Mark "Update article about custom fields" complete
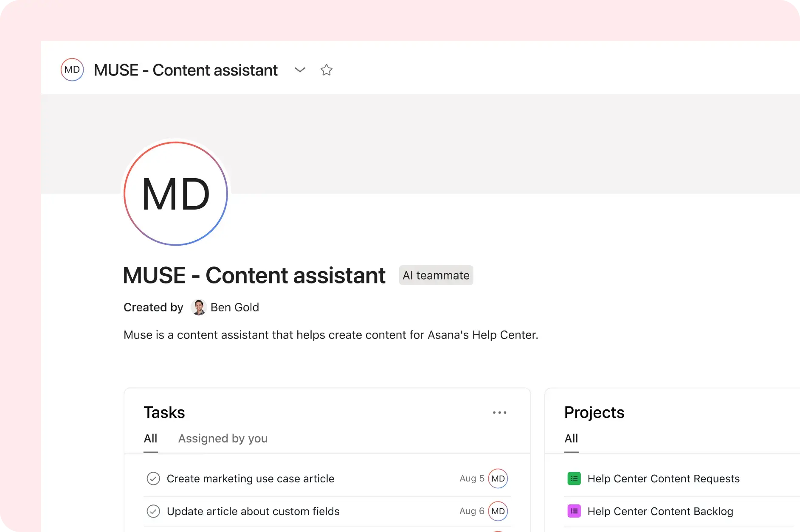 153,511
